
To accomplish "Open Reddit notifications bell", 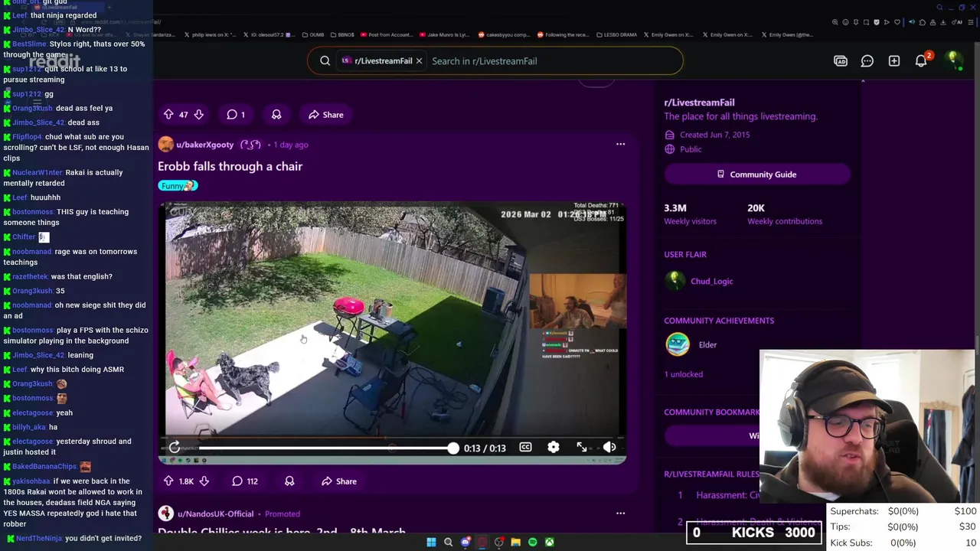I will (x=921, y=61).
